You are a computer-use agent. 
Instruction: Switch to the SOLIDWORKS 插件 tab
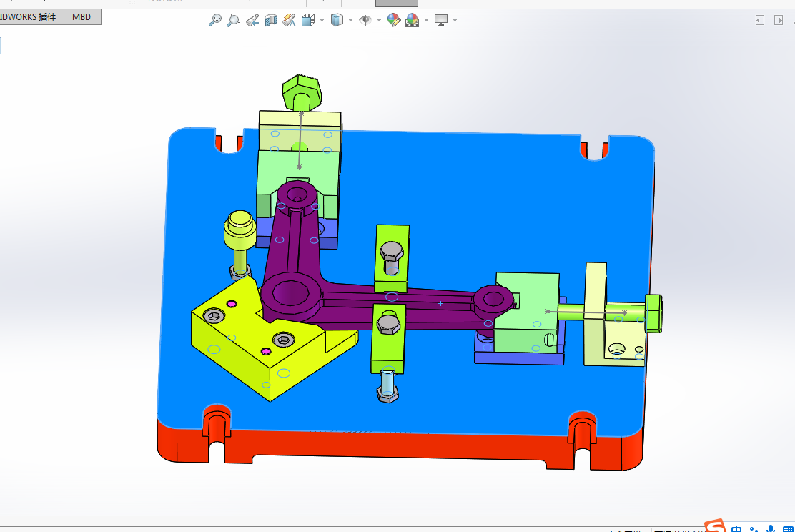(x=30, y=16)
